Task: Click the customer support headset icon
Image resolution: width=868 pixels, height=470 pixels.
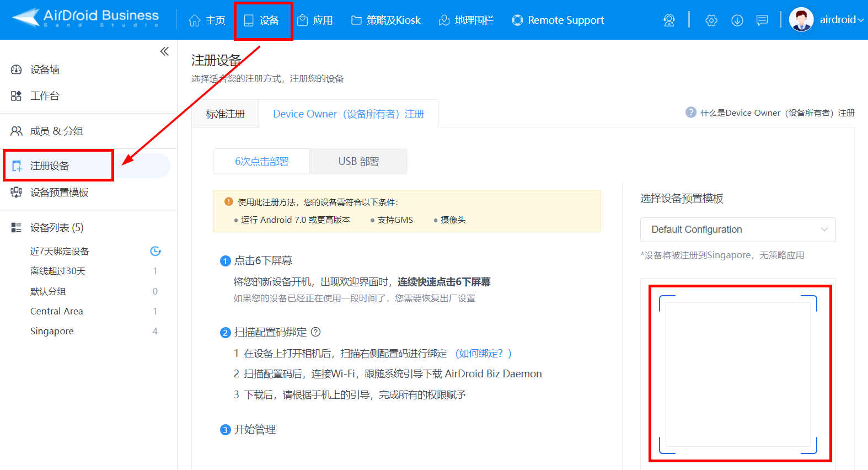Action: tap(669, 20)
